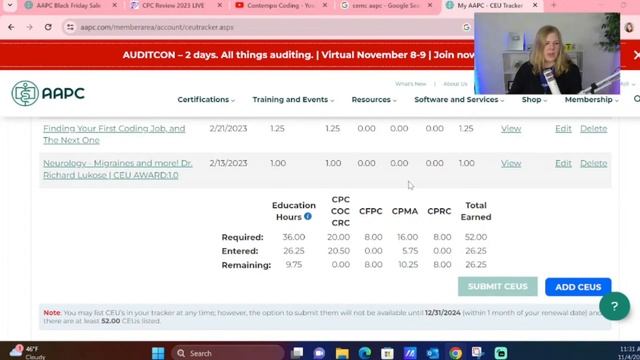Close the CPC Review 2023 LIVE tab

(x=220, y=5)
